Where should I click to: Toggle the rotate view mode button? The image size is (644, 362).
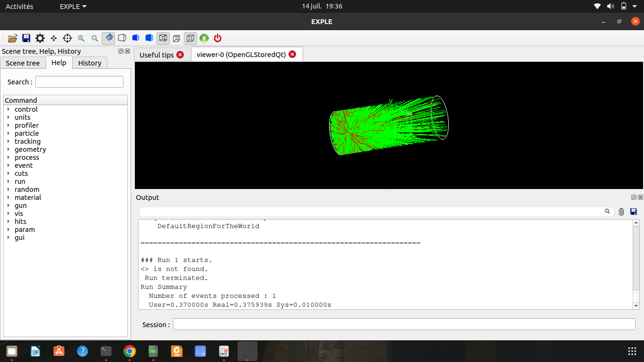click(x=108, y=38)
